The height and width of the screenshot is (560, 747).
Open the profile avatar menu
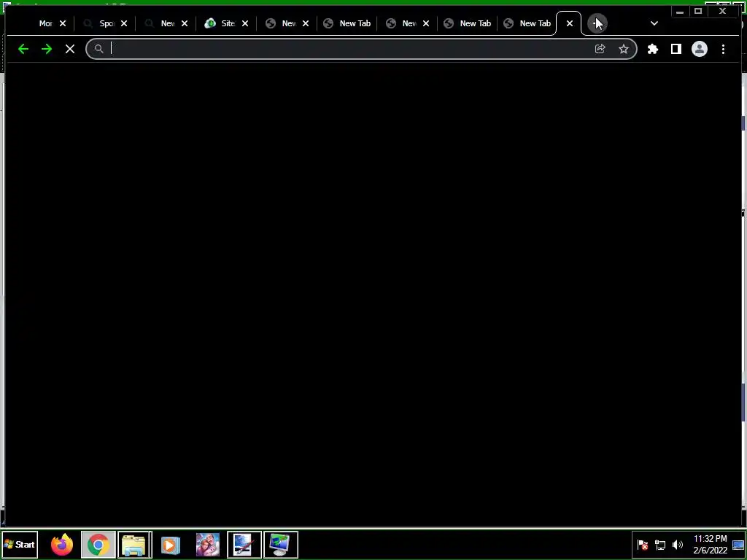pyautogui.click(x=700, y=49)
